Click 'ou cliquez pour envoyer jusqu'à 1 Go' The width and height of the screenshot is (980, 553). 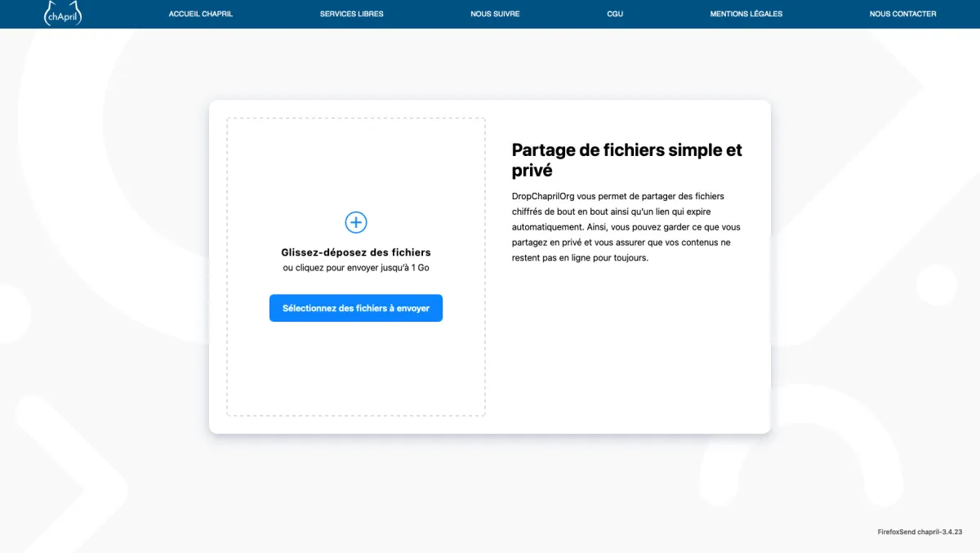coord(356,268)
